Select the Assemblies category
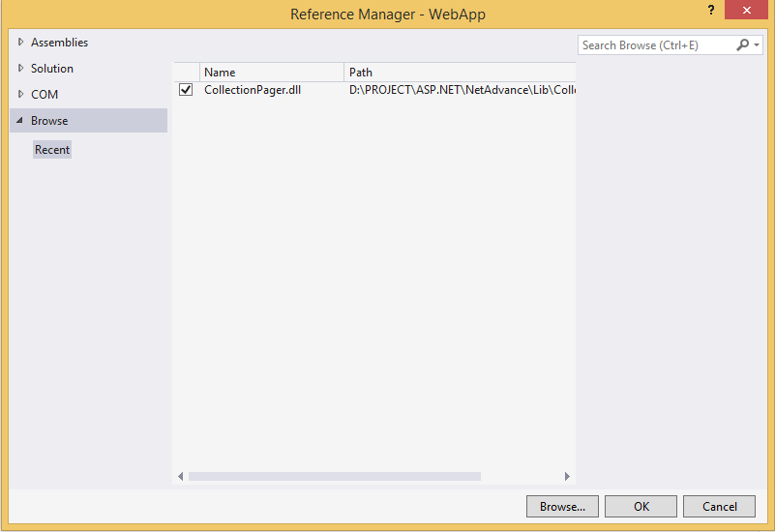Image resolution: width=775 pixels, height=532 pixels. tap(59, 43)
